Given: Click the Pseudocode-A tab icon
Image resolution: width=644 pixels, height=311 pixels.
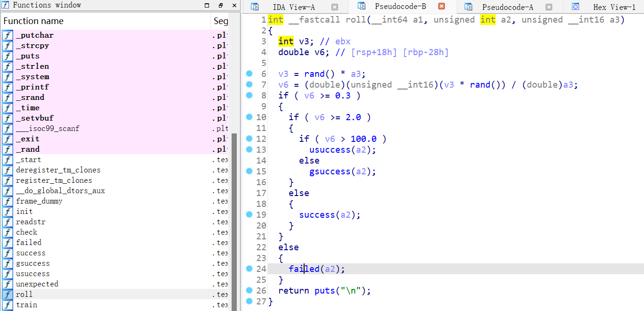Looking at the screenshot, I should pyautogui.click(x=468, y=7).
